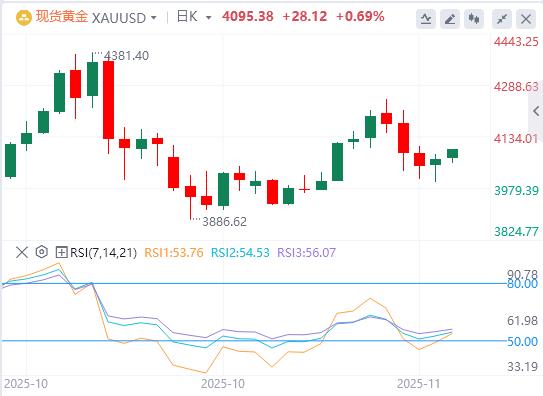Open the indicators line-chart icon
The height and width of the screenshot is (396, 543).
coord(426,19)
